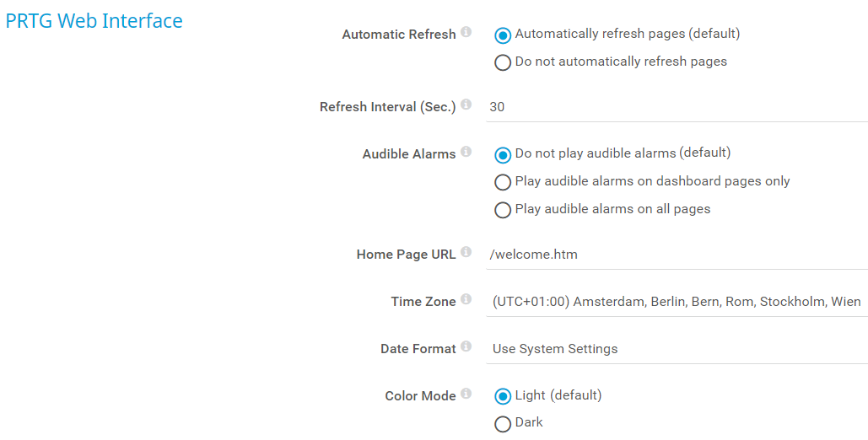Focus the Home Page URL text field

(x=677, y=255)
